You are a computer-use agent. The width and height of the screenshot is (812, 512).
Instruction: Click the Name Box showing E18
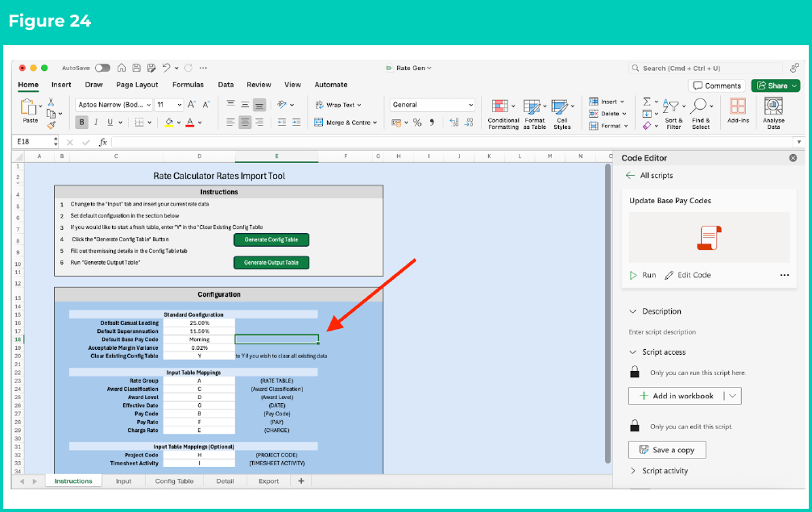(x=35, y=141)
